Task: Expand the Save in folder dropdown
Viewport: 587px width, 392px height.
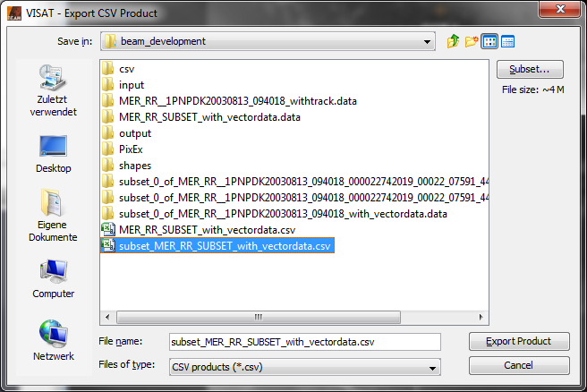Action: [429, 41]
